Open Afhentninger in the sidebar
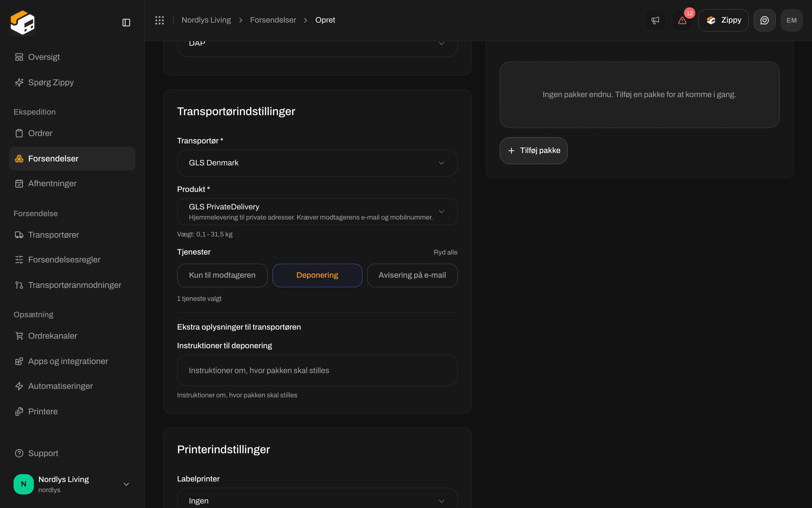This screenshot has width=812, height=508. 72,183
